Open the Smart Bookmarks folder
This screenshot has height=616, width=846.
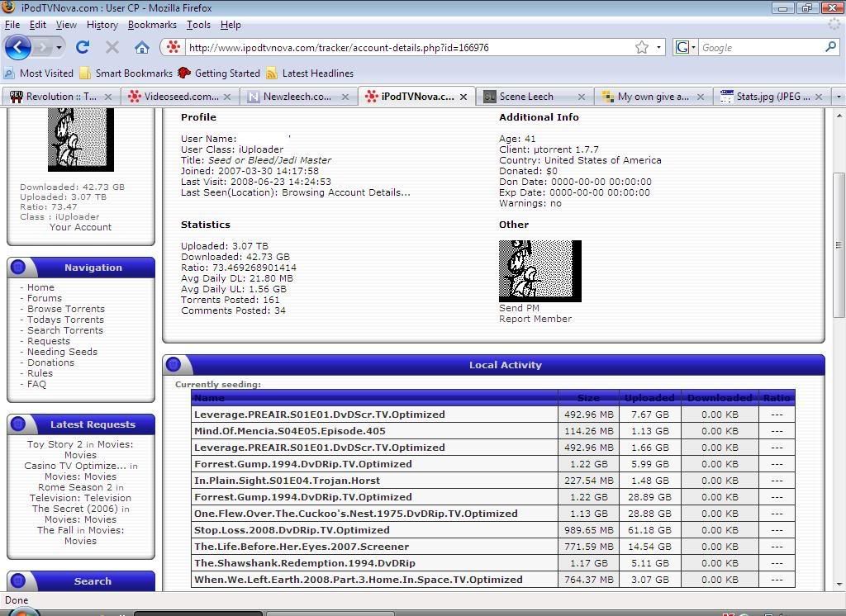click(x=126, y=73)
